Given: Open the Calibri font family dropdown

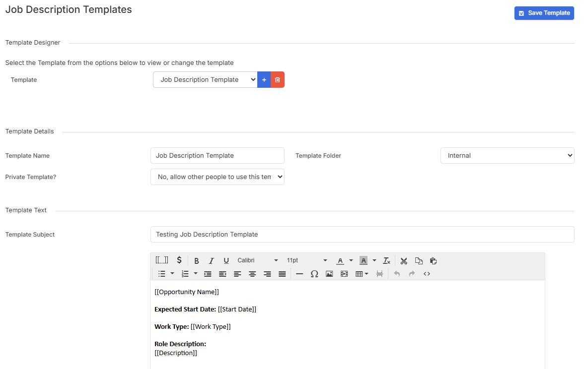Looking at the screenshot, I should pyautogui.click(x=258, y=260).
